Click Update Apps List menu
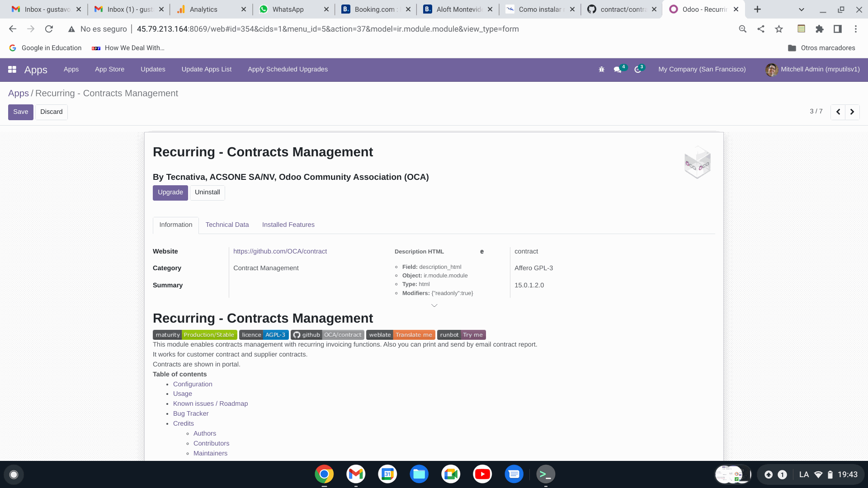 pyautogui.click(x=206, y=70)
